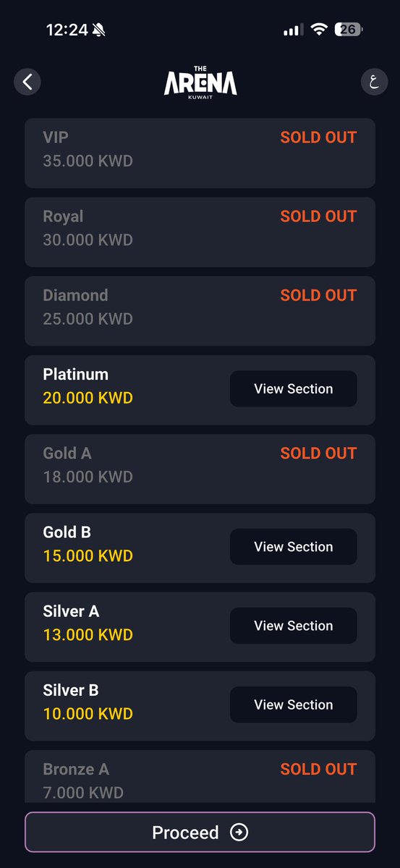Tap the back arrow icon
The height and width of the screenshot is (868, 400).
(27, 82)
